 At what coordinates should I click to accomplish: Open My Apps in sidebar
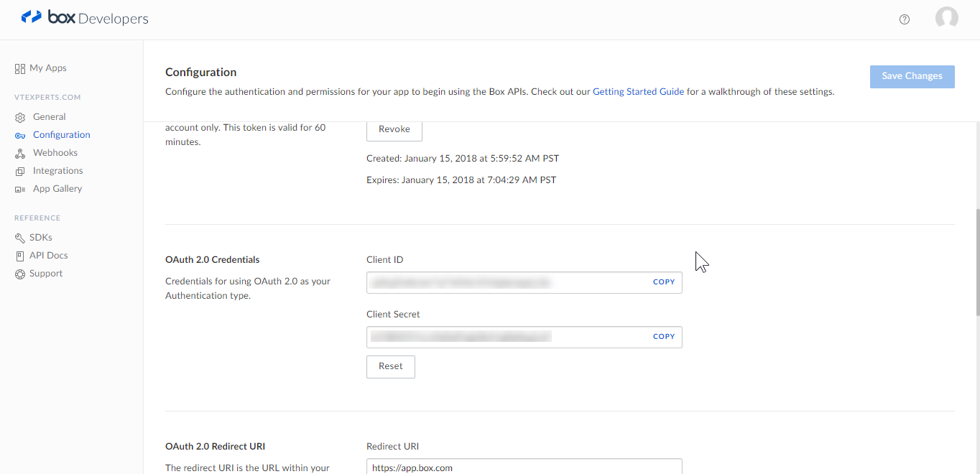[x=48, y=68]
